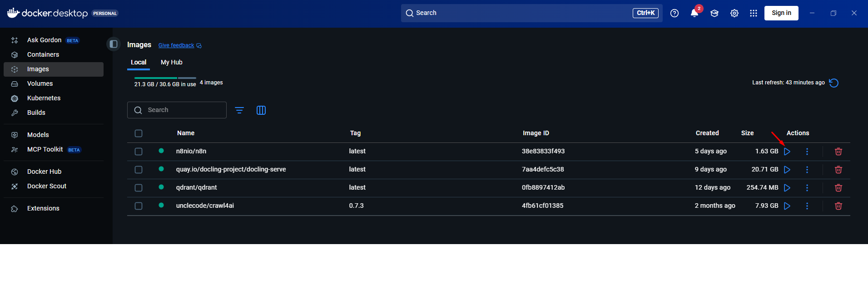
Task: Sort by the Name column header
Action: point(186,133)
